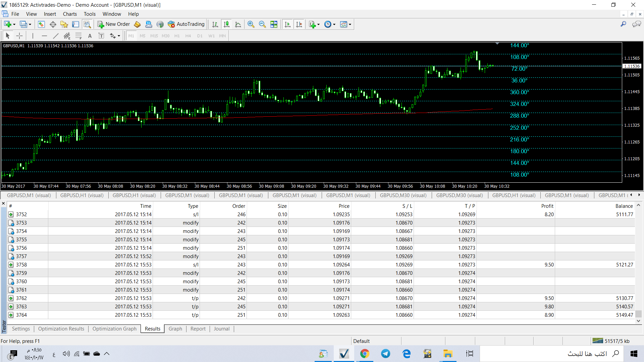This screenshot has height=362, width=644.
Task: Toggle AutoTrading on
Action: point(186,24)
